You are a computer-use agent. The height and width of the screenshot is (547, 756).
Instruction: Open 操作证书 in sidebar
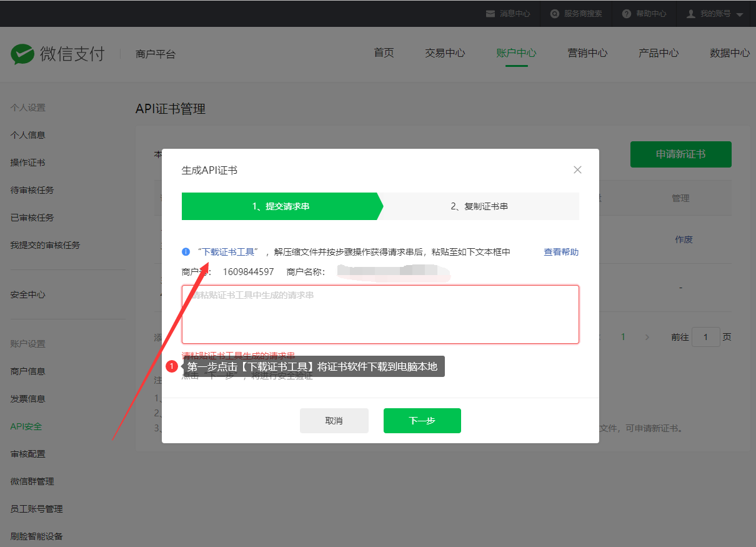point(27,163)
